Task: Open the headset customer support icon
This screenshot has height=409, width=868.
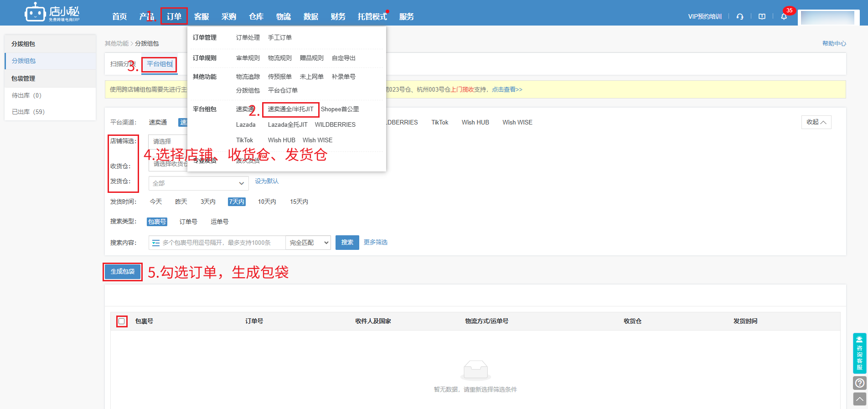Action: tap(740, 16)
